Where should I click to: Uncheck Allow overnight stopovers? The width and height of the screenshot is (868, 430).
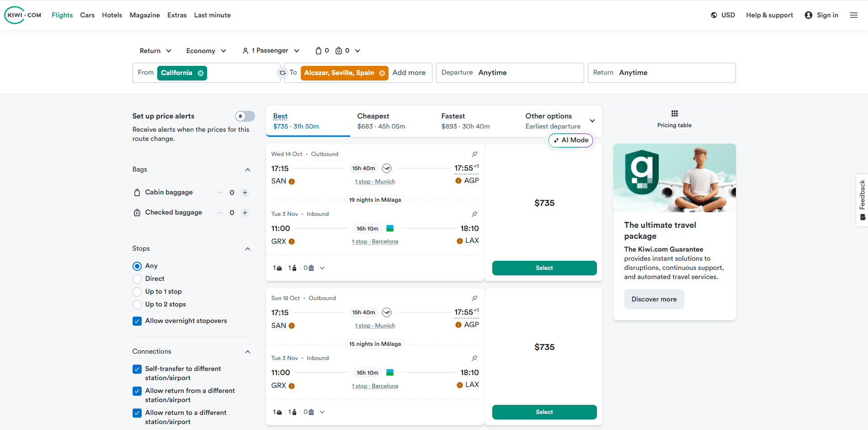[137, 321]
